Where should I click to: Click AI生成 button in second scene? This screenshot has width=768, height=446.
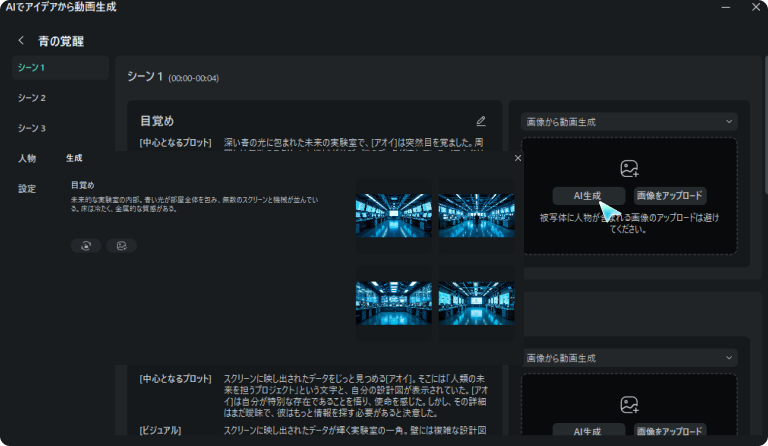click(x=589, y=430)
